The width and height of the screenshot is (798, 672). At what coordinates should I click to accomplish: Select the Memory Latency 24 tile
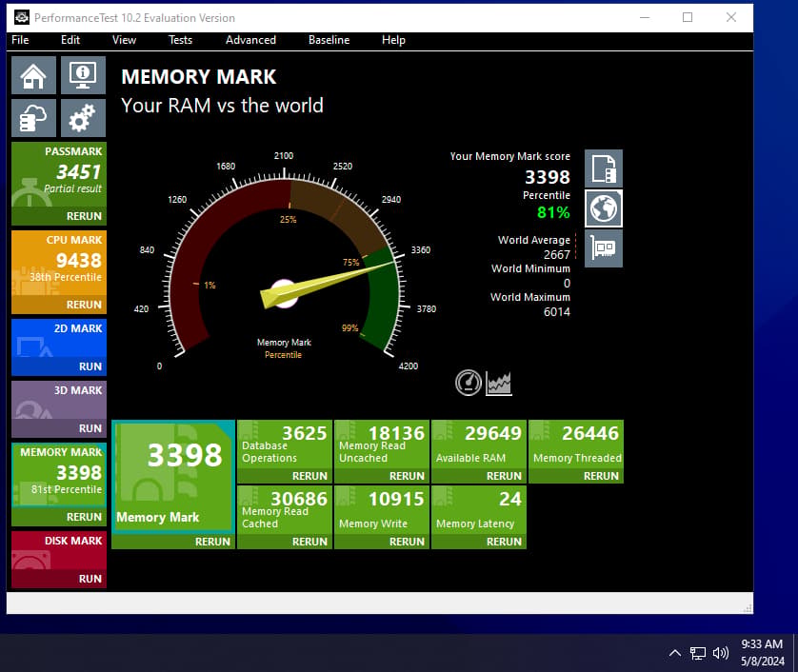[479, 510]
